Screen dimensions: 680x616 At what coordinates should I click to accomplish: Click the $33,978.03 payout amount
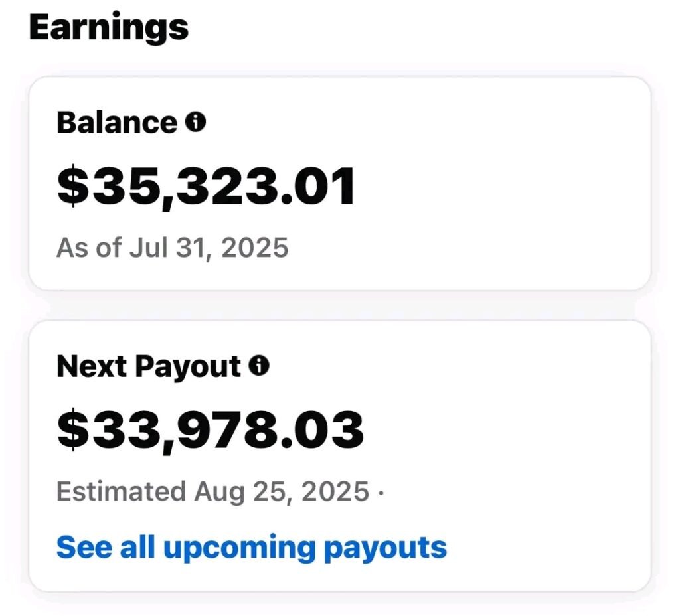210,429
